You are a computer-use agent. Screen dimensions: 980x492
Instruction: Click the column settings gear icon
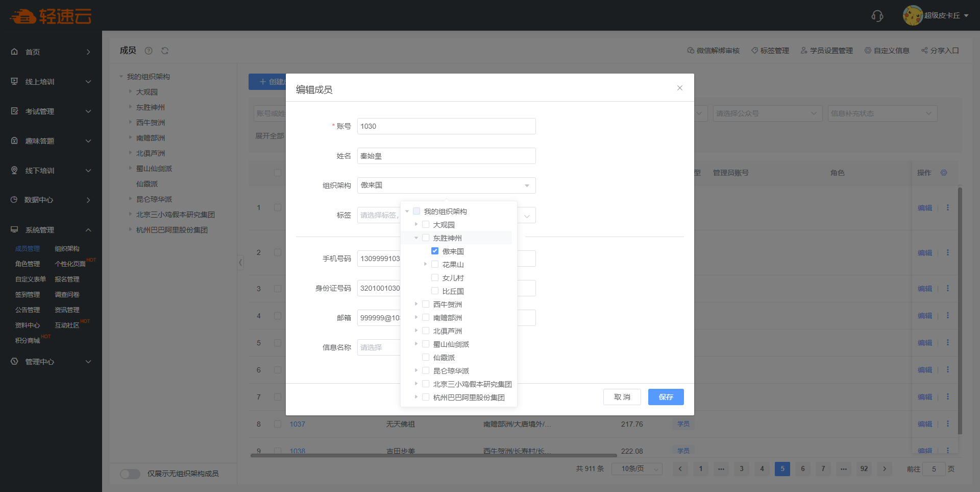point(944,173)
